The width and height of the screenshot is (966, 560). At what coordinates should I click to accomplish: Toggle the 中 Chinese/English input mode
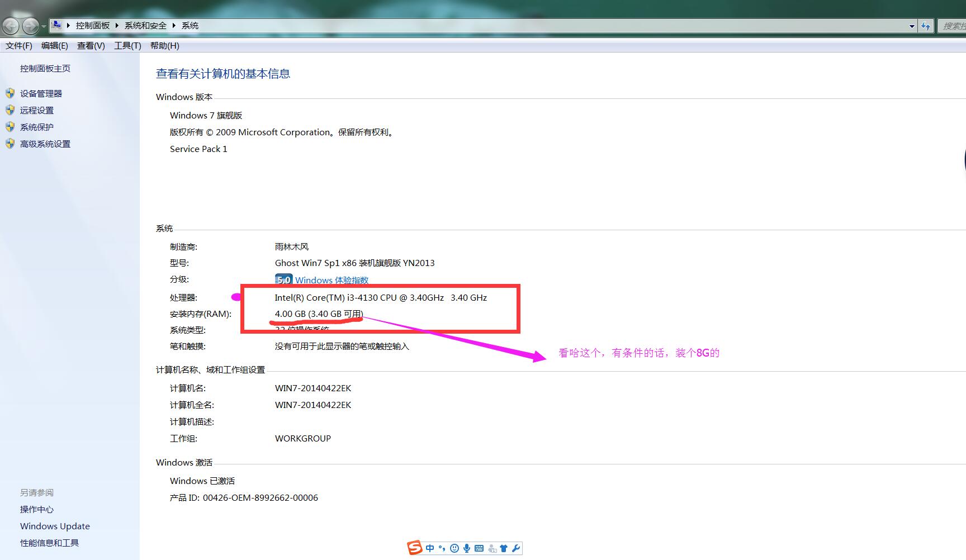point(430,548)
